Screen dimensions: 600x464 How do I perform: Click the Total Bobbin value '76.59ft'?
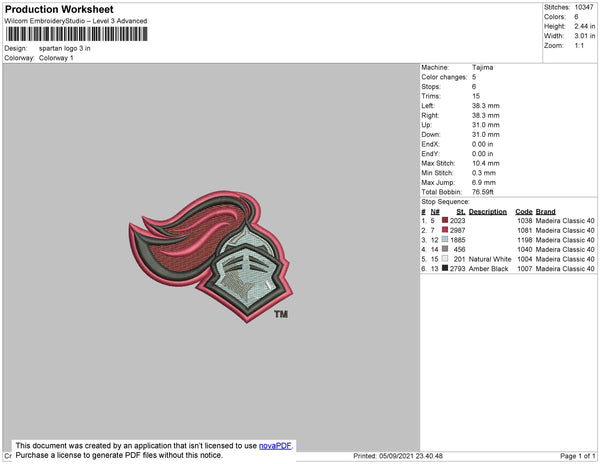(483, 192)
